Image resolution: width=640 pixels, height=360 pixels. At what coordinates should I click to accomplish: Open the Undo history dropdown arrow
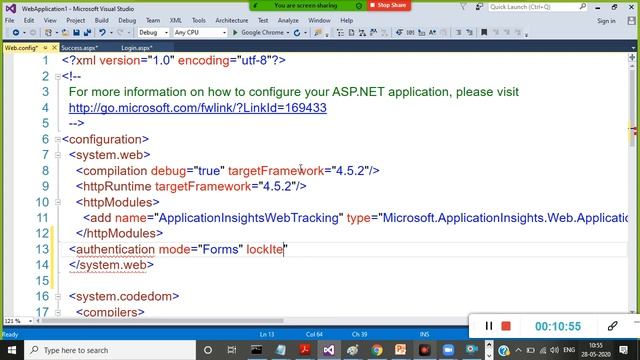pos(111,33)
